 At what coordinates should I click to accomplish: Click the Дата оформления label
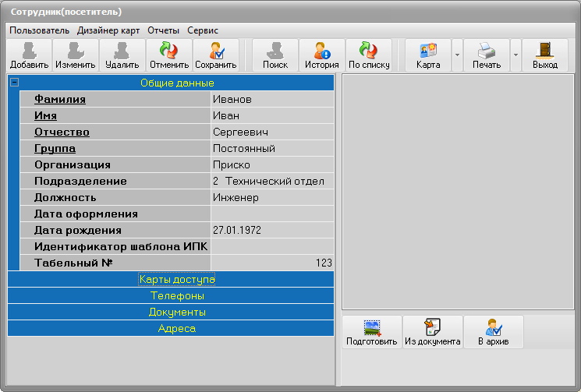click(x=86, y=214)
